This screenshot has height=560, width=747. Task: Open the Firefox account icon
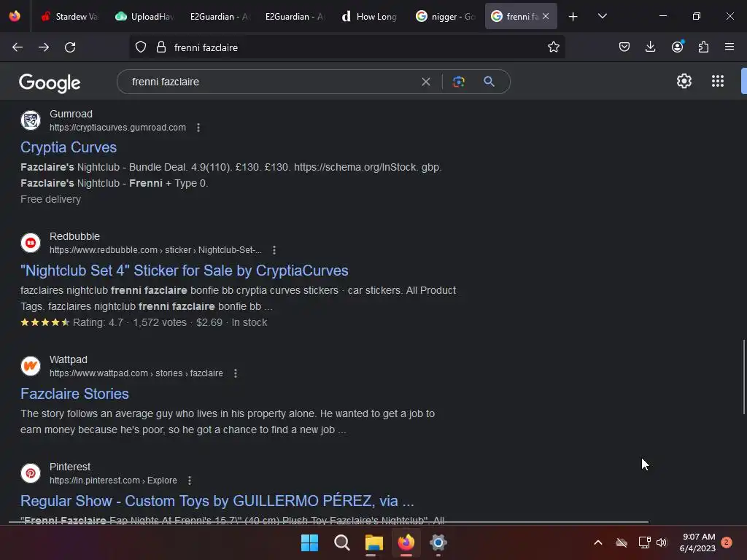coord(677,47)
